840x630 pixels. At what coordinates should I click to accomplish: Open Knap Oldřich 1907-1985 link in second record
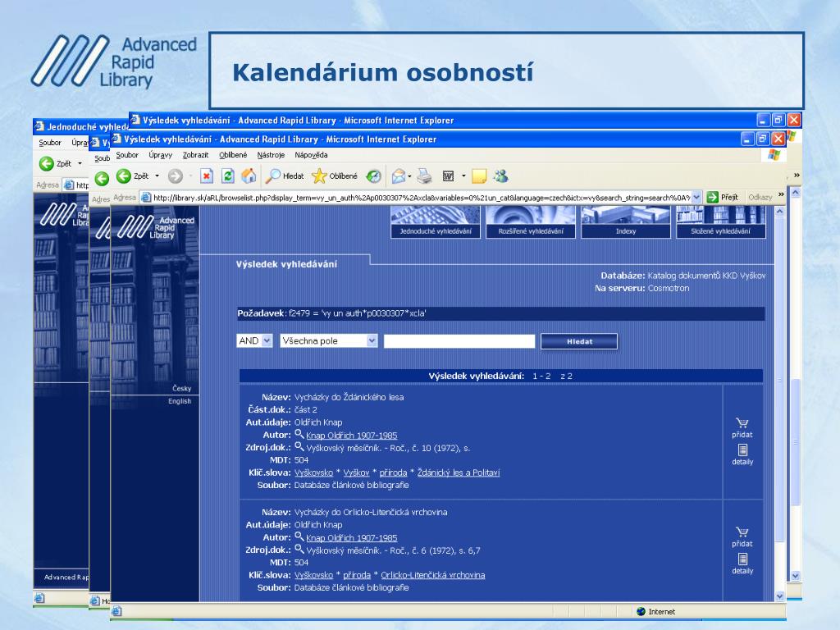(x=351, y=538)
